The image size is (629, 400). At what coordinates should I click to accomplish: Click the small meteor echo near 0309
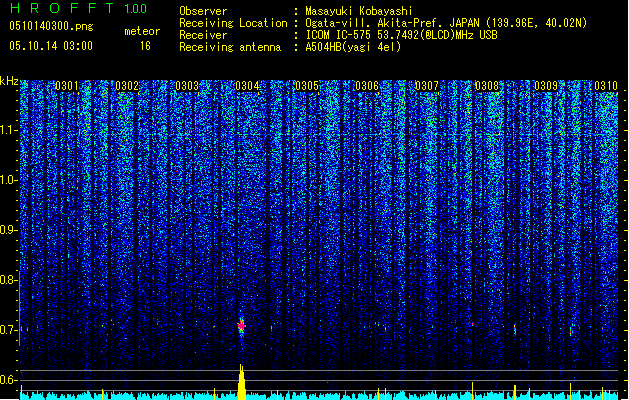tap(570, 331)
